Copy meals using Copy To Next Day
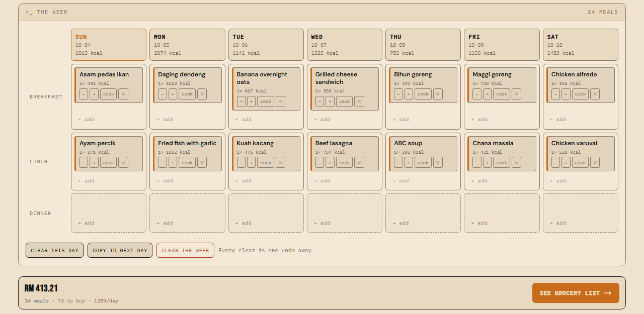This screenshot has width=644, height=314. [x=120, y=250]
